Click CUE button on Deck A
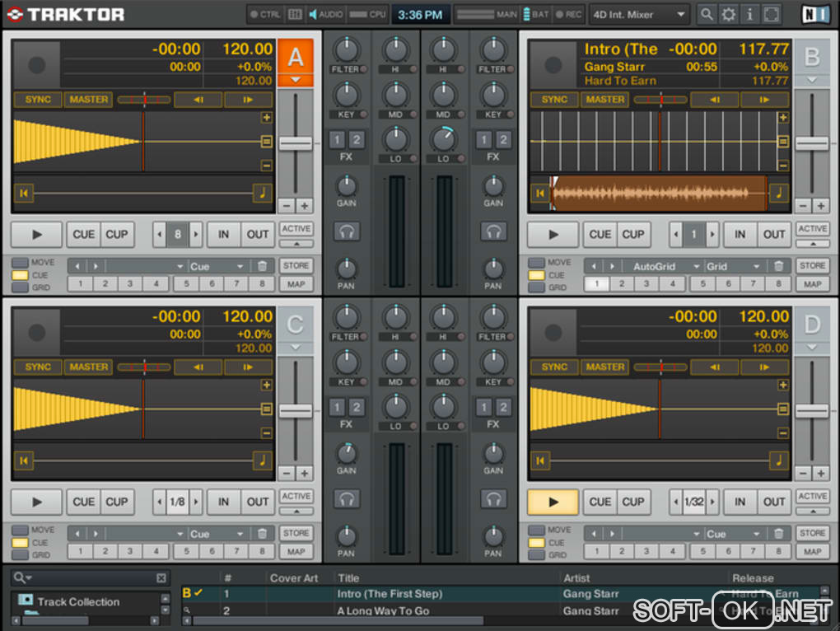 (x=83, y=235)
